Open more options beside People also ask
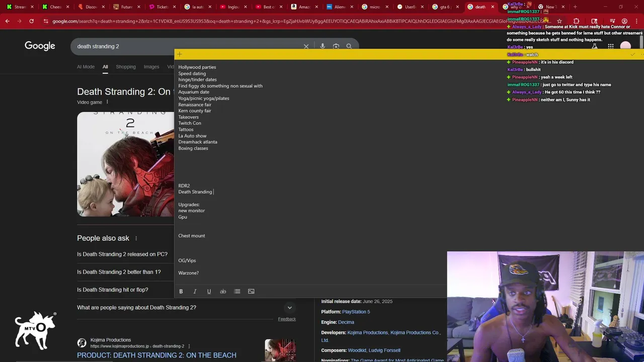The width and height of the screenshot is (644, 362). [x=136, y=238]
